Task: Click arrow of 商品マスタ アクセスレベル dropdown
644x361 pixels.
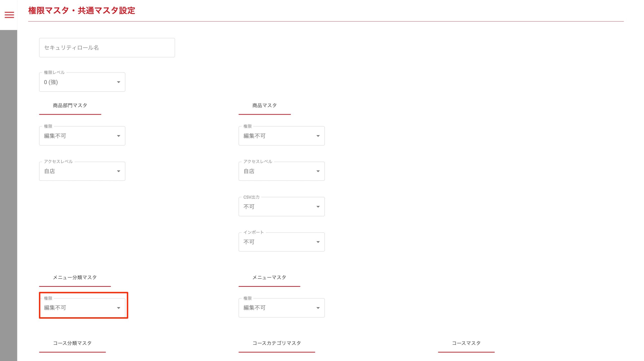Action: pos(318,171)
